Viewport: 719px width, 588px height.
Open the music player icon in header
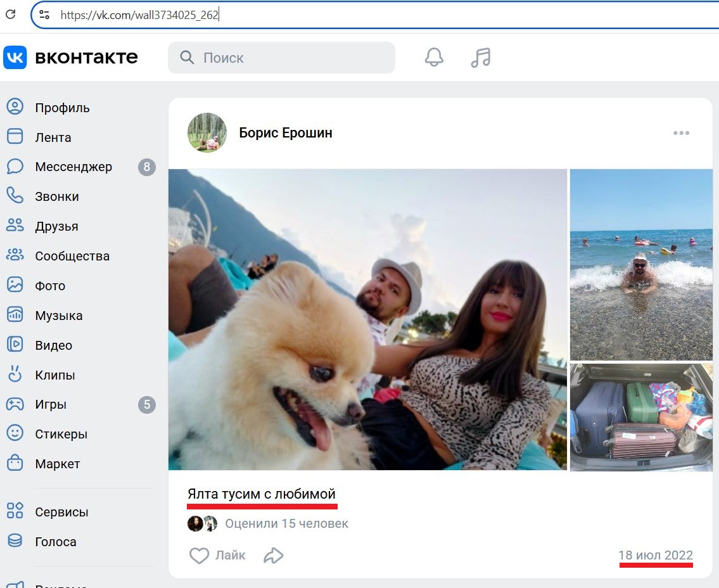click(x=480, y=58)
